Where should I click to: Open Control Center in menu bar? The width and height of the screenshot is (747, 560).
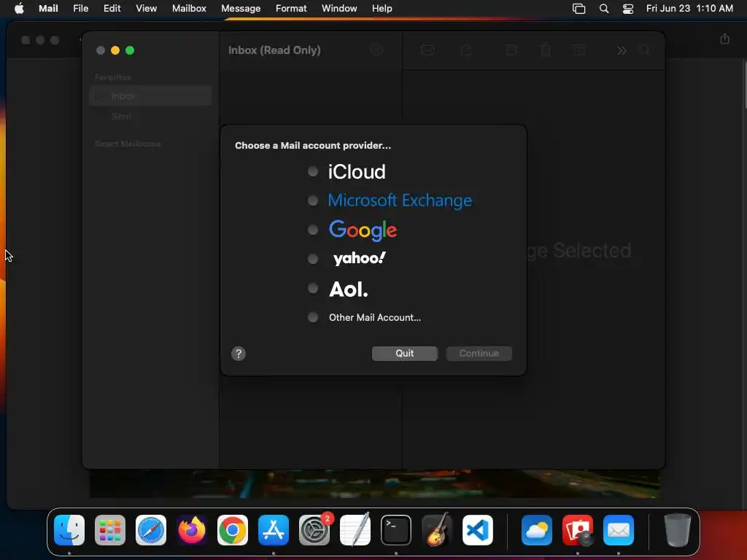pos(628,9)
